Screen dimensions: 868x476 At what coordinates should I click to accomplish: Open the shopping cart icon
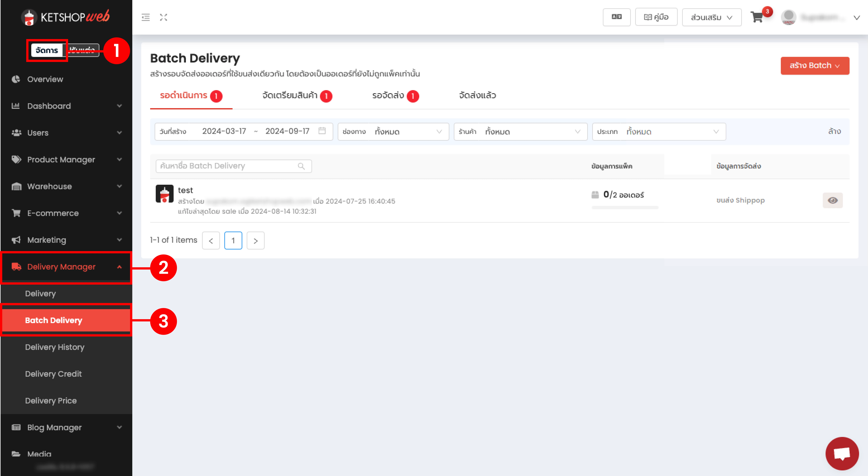click(x=757, y=17)
